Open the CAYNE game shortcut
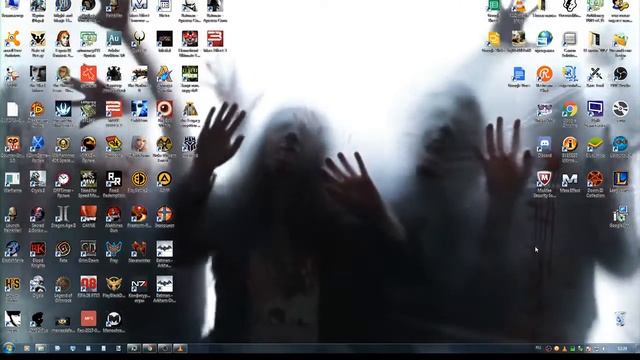Viewport: 640px width, 360px height. click(88, 214)
